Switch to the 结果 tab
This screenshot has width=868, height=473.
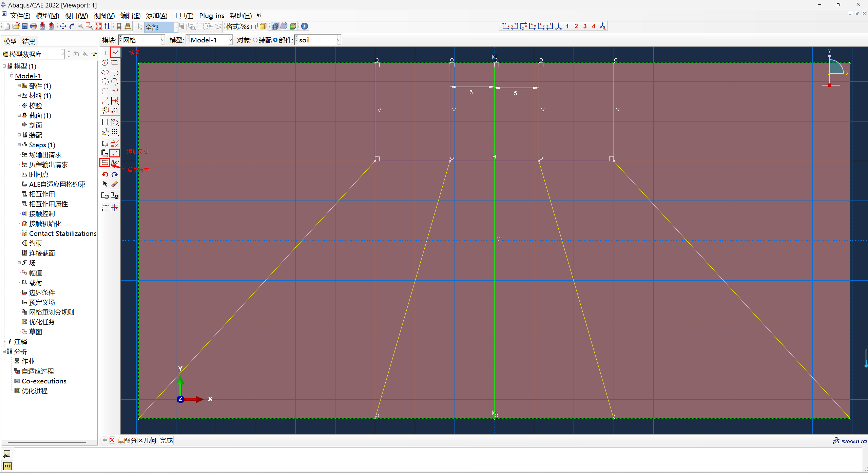pyautogui.click(x=28, y=41)
